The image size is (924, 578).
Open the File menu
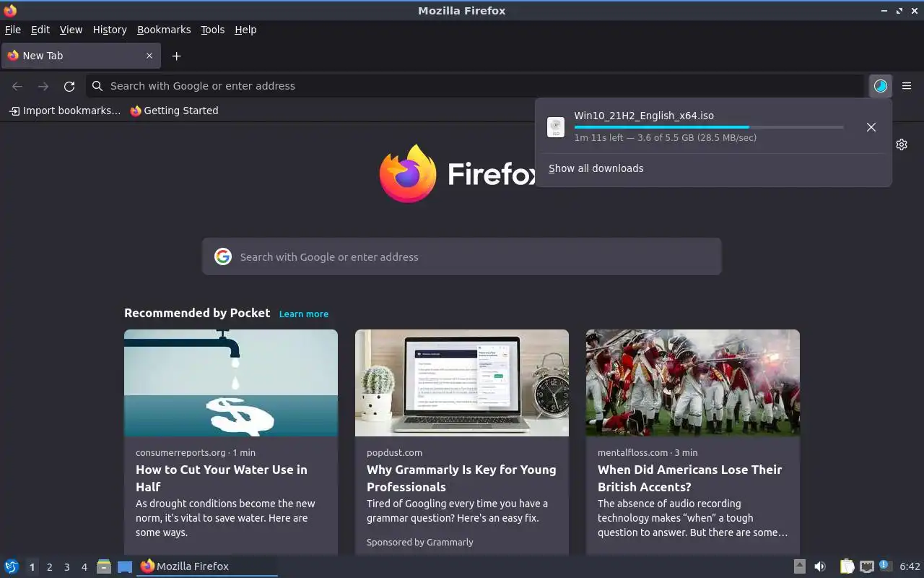click(13, 30)
